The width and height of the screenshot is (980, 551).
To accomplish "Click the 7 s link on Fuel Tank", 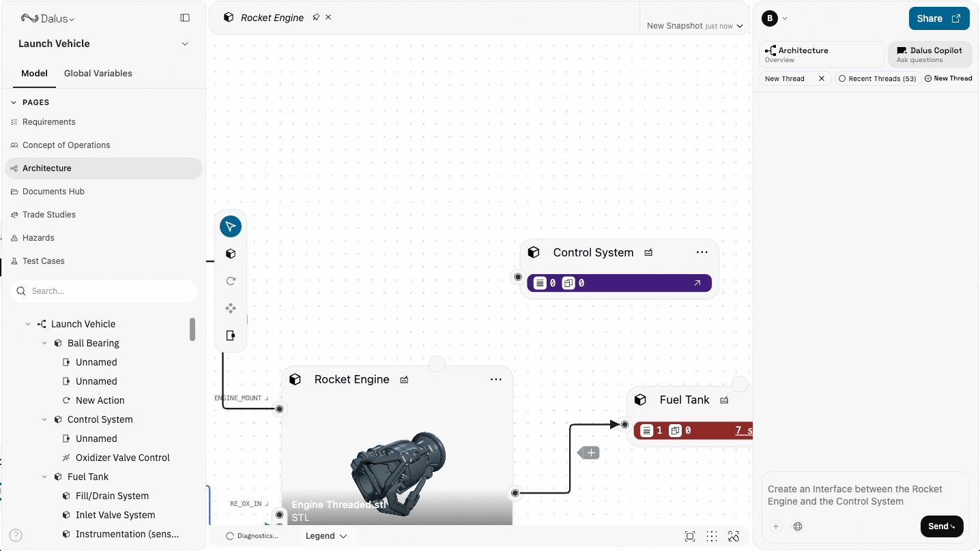I will click(744, 430).
